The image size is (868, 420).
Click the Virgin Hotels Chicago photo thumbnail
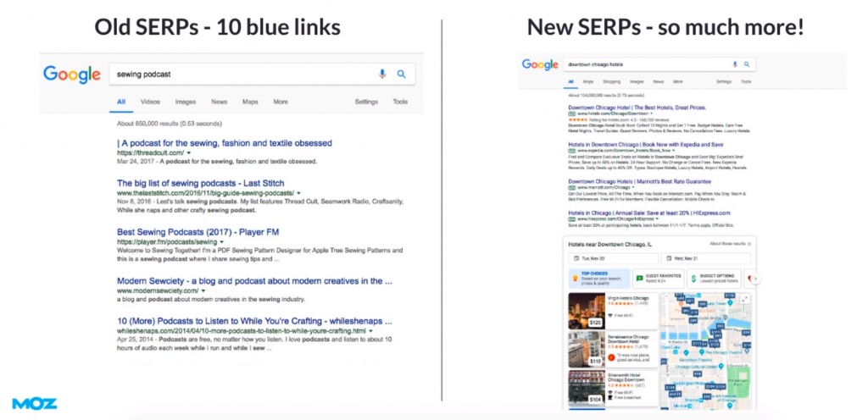click(586, 311)
